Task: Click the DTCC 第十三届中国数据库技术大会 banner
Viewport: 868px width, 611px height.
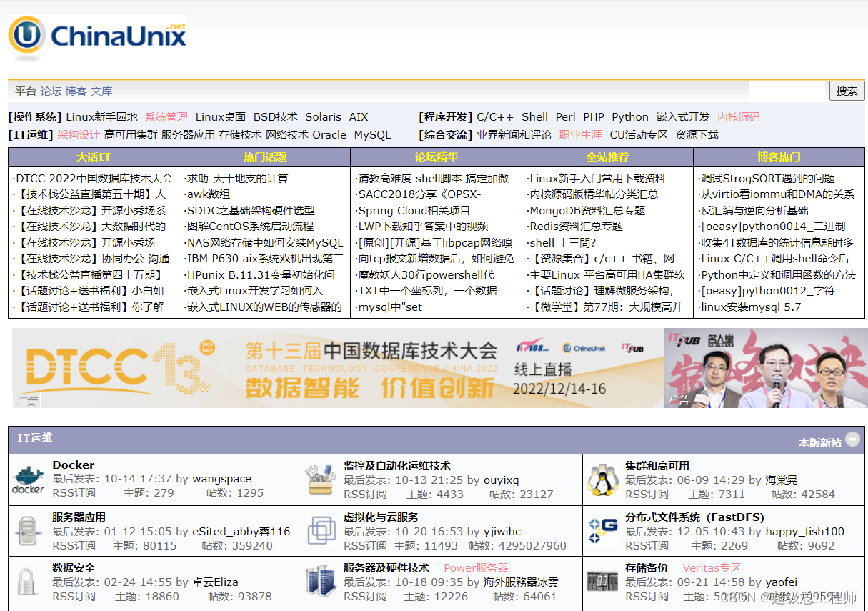Action: point(338,369)
